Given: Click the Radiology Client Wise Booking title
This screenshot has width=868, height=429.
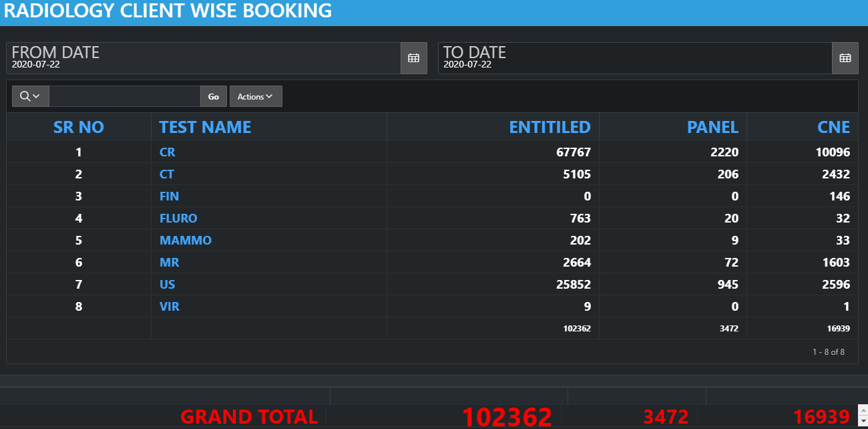Looking at the screenshot, I should coord(168,11).
